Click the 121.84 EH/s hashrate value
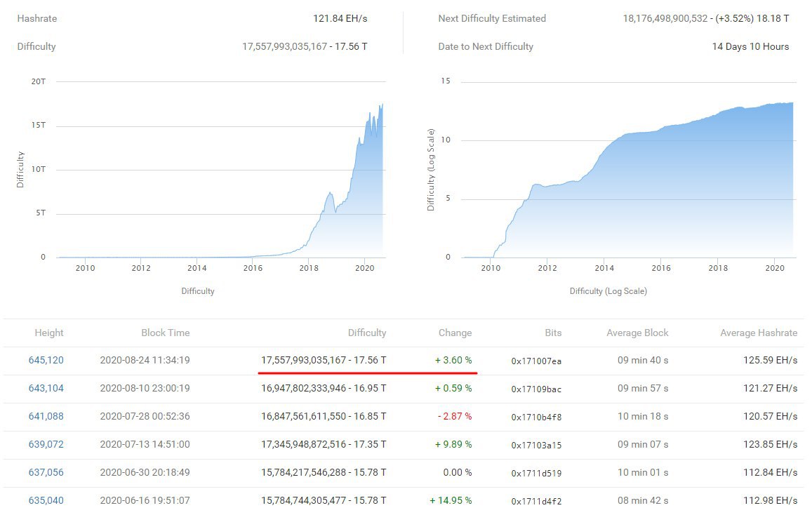 pyautogui.click(x=340, y=19)
